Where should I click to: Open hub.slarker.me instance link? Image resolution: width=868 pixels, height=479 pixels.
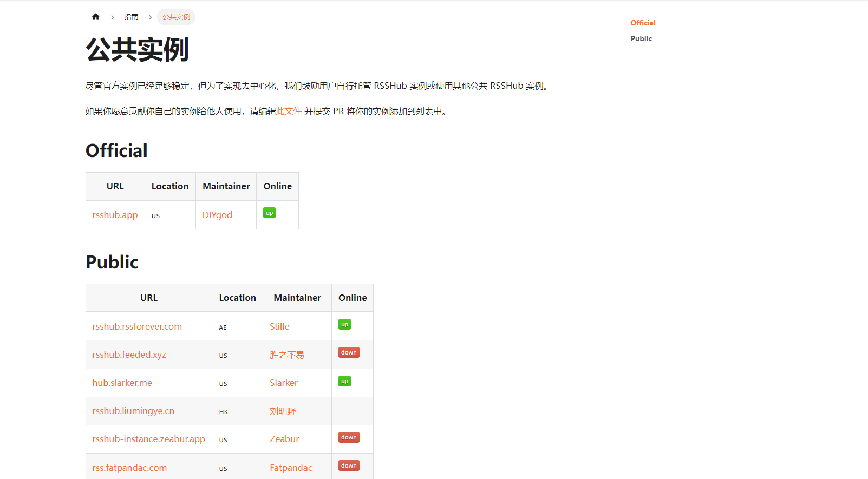[x=122, y=383]
